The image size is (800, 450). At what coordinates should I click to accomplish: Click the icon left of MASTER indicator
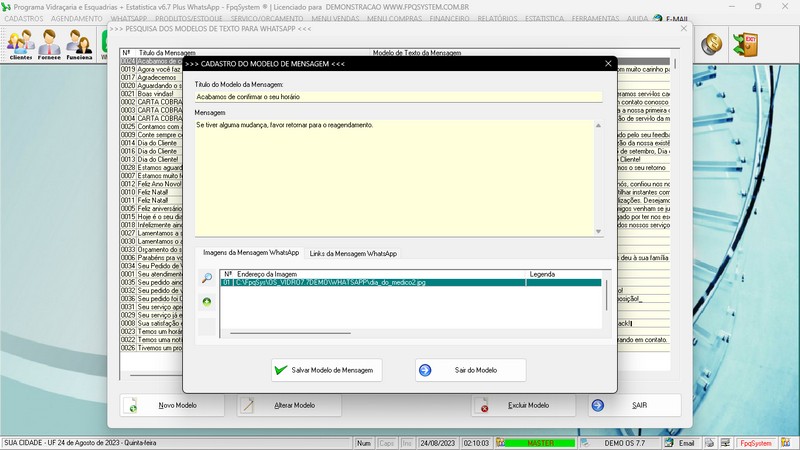pos(500,443)
